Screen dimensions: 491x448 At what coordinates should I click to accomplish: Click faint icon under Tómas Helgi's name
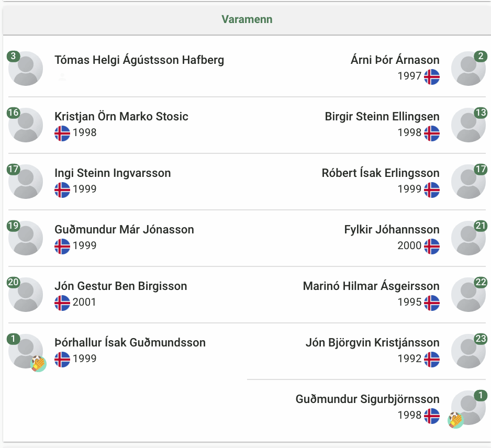coord(62,77)
